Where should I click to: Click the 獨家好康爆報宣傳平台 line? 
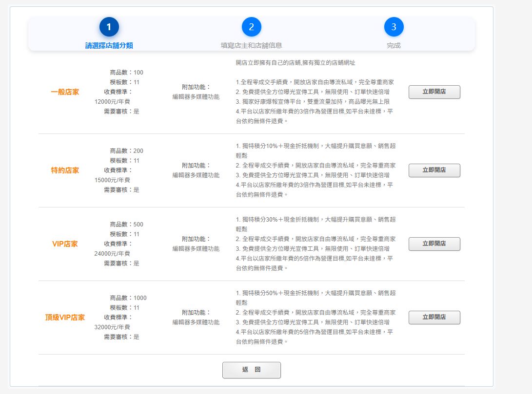(313, 102)
